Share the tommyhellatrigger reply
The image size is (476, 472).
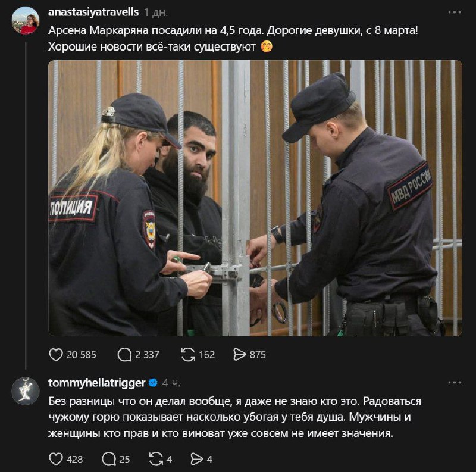197,459
